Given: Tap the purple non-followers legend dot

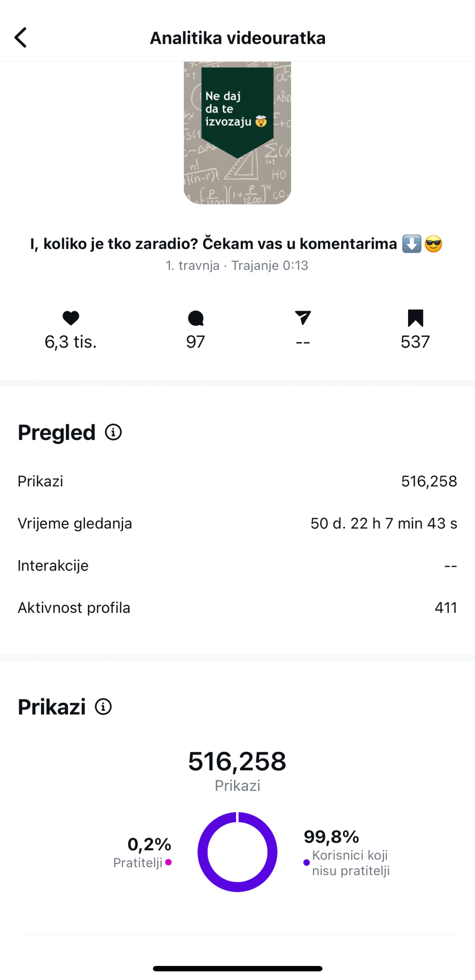Looking at the screenshot, I should click(306, 862).
